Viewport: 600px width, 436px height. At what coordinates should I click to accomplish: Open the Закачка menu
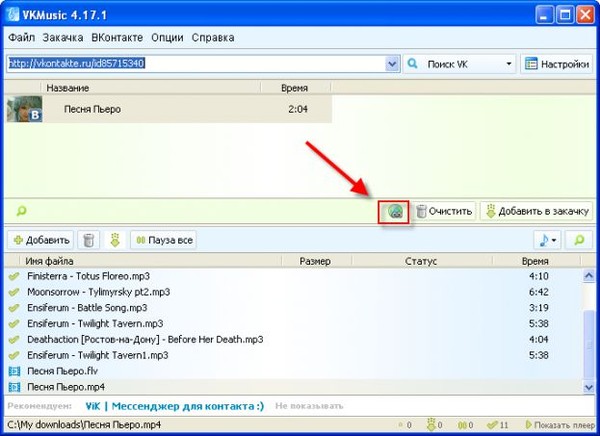click(63, 38)
